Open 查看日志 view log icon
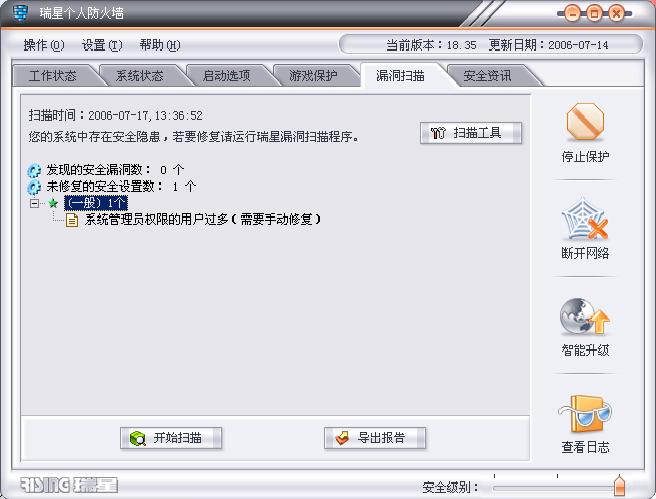656x499 pixels. click(x=585, y=414)
